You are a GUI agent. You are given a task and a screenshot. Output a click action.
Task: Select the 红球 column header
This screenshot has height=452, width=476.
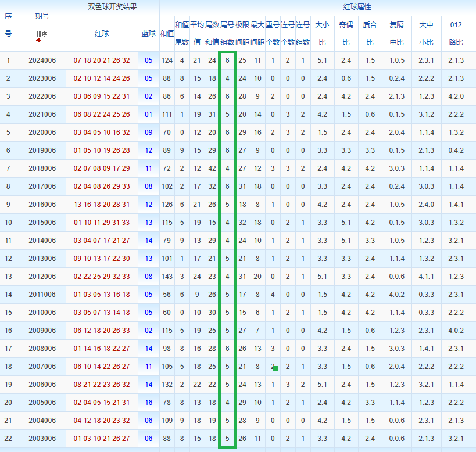coord(102,34)
